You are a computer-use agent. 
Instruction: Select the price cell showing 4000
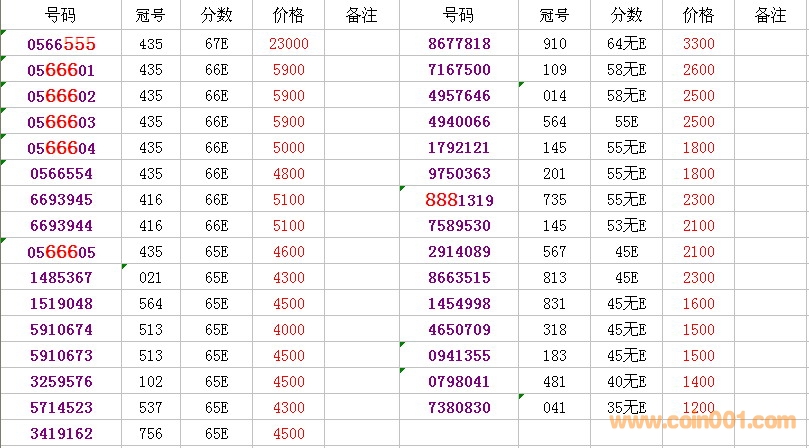pyautogui.click(x=288, y=330)
